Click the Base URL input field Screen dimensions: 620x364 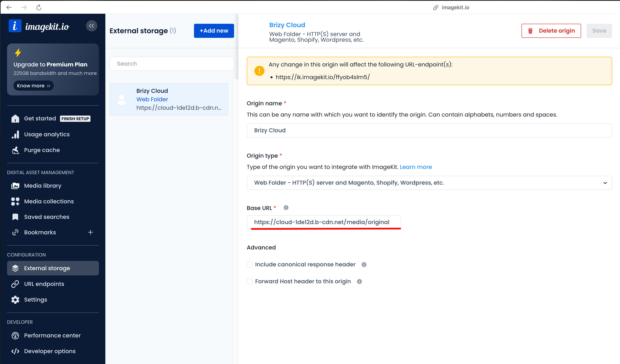pos(324,222)
